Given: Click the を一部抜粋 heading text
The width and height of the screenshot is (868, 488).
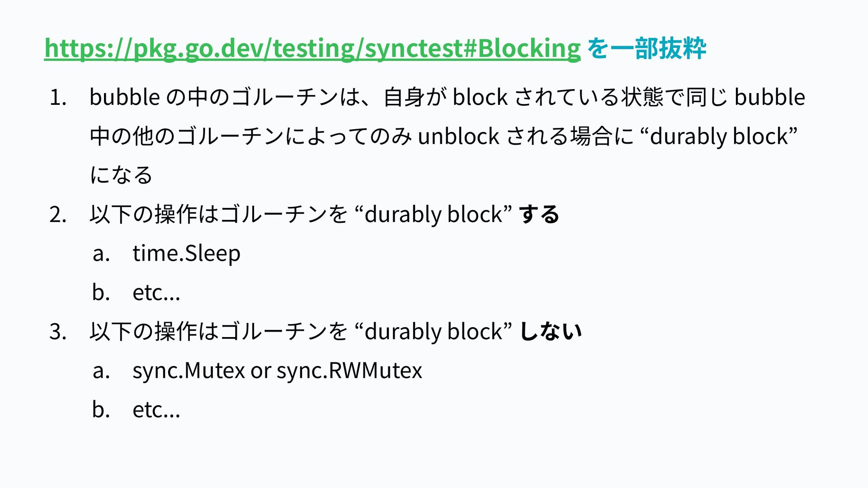Looking at the screenshot, I should pos(646,48).
